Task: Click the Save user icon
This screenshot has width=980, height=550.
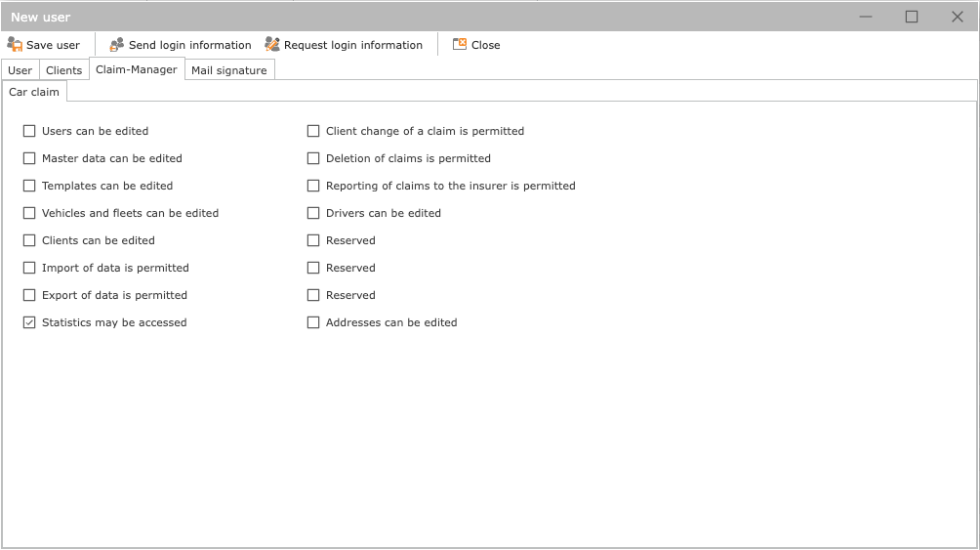Action: click(x=15, y=45)
